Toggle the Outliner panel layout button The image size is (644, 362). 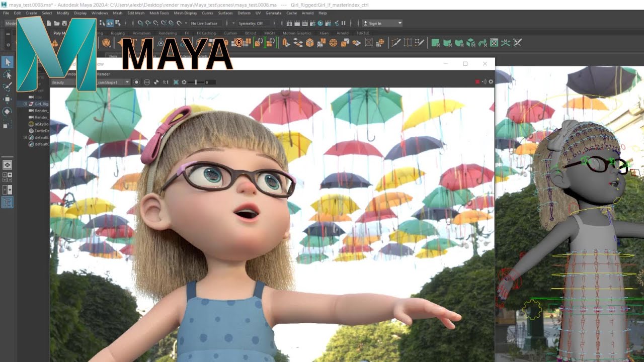pyautogui.click(x=8, y=202)
